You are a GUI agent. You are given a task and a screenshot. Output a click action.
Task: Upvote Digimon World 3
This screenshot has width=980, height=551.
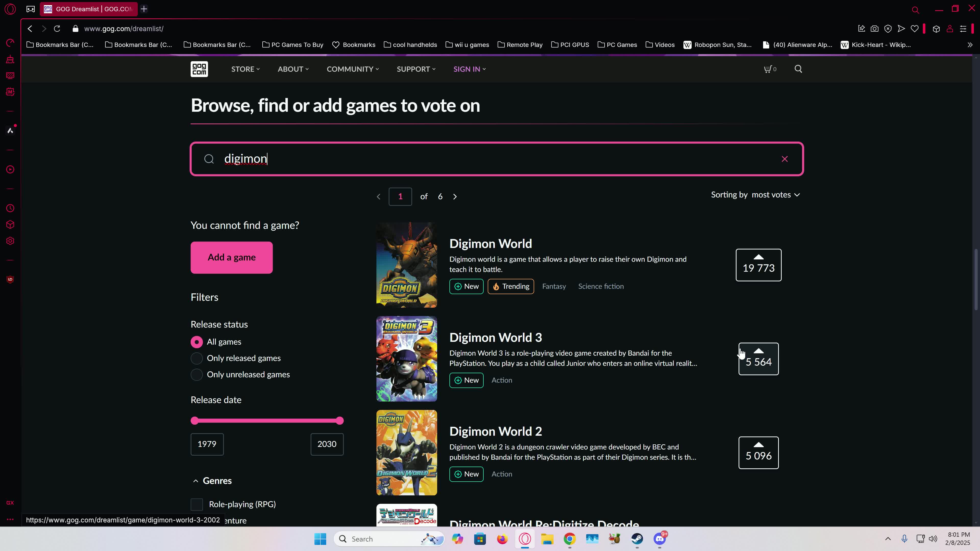[x=758, y=359]
